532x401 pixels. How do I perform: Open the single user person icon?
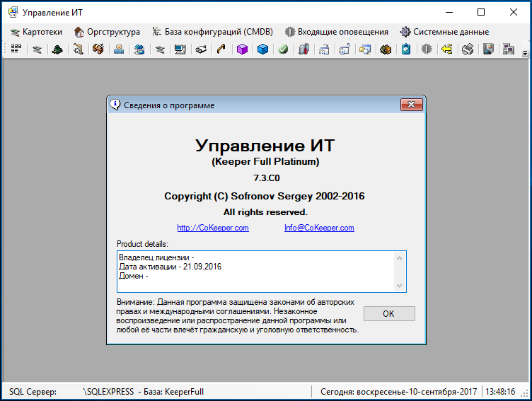tap(119, 50)
